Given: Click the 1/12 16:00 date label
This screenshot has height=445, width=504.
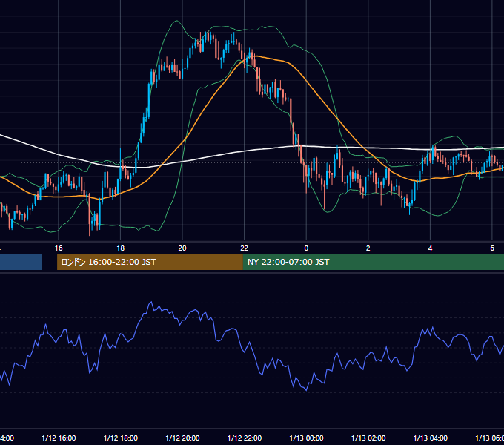Looking at the screenshot, I should 59,438.
